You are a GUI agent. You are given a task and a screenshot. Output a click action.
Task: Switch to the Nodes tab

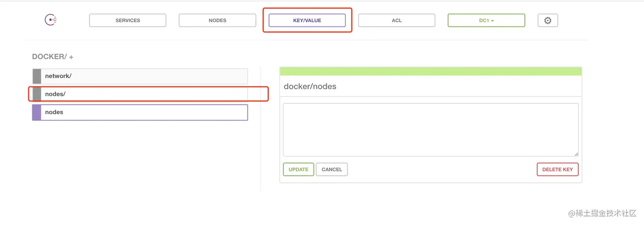[x=218, y=20]
